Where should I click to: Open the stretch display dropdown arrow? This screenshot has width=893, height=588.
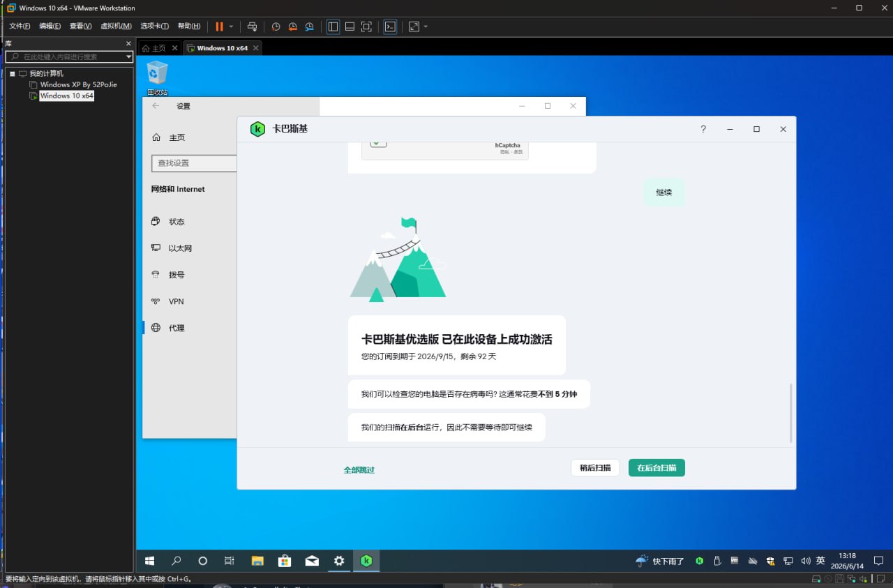pos(426,27)
